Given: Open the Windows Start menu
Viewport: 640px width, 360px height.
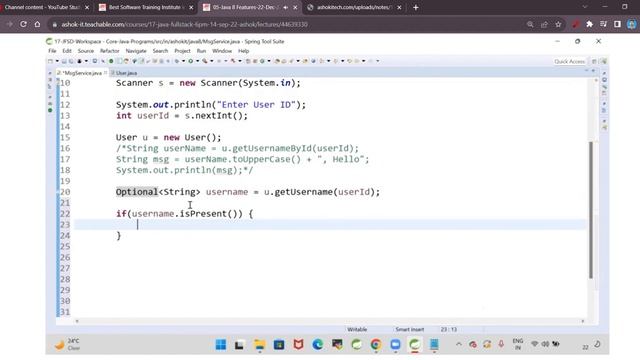Looking at the screenshot, I should 221,345.
